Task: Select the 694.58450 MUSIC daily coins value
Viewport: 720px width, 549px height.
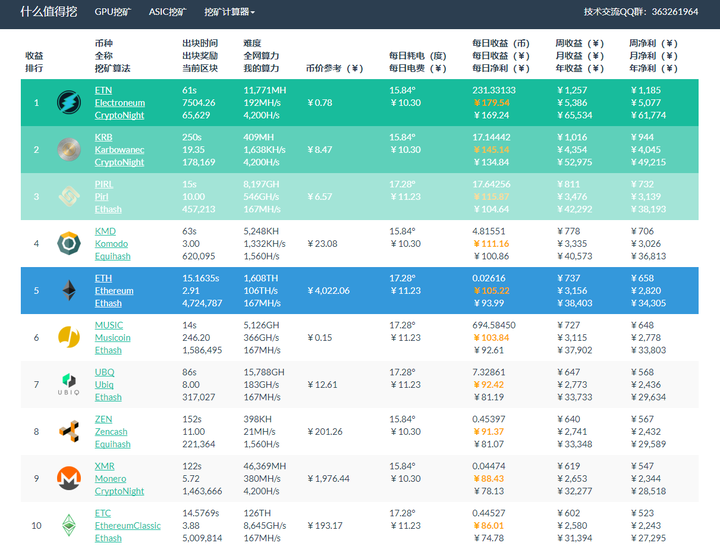Action: coord(494,325)
